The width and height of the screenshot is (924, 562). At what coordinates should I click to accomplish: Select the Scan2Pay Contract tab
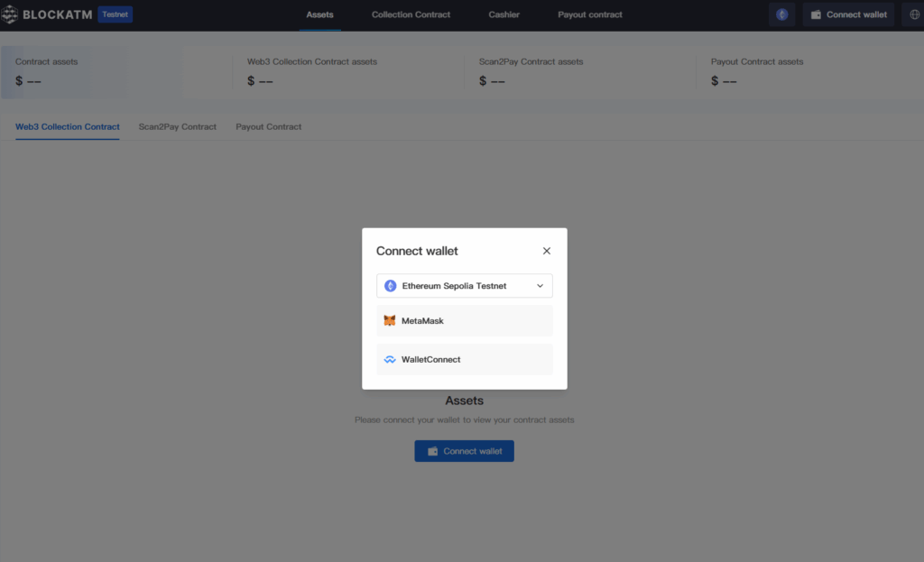pos(178,126)
